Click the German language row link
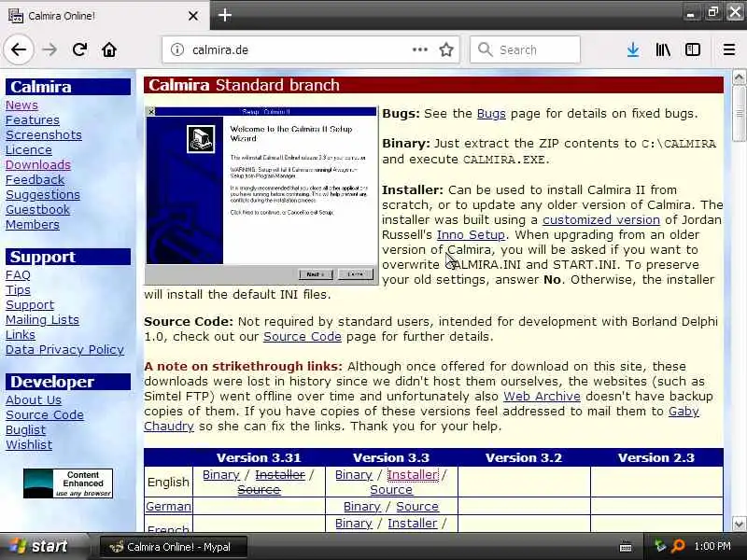 pos(168,506)
